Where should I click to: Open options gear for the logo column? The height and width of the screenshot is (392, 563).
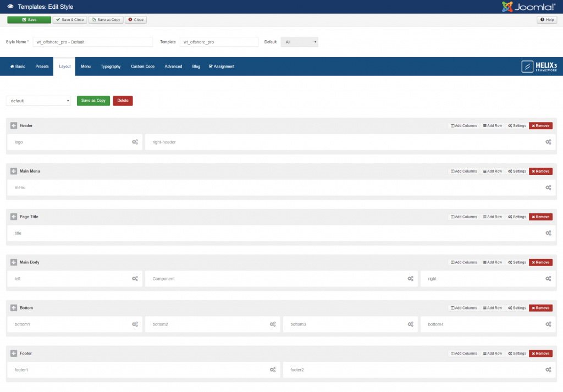pyautogui.click(x=135, y=142)
